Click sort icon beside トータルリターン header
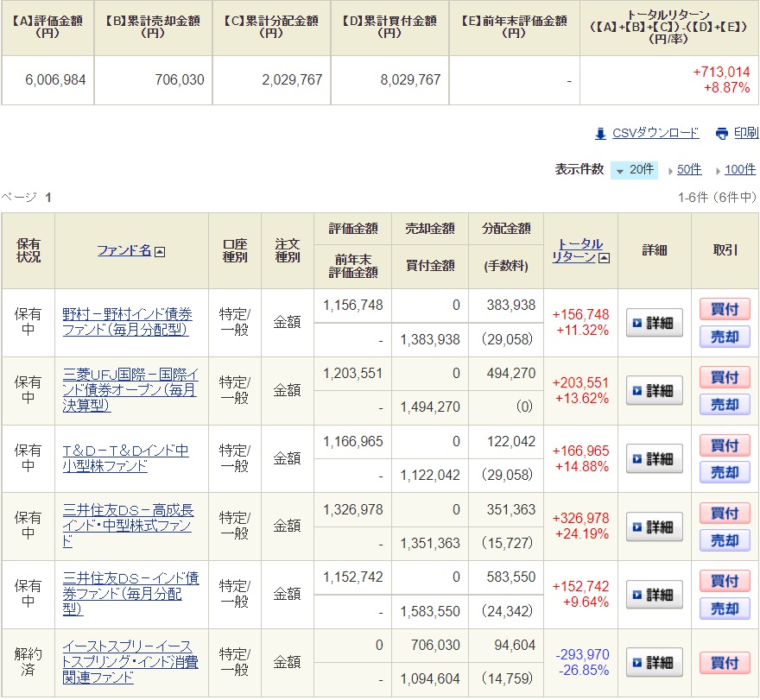The height and width of the screenshot is (700, 760). [x=603, y=257]
